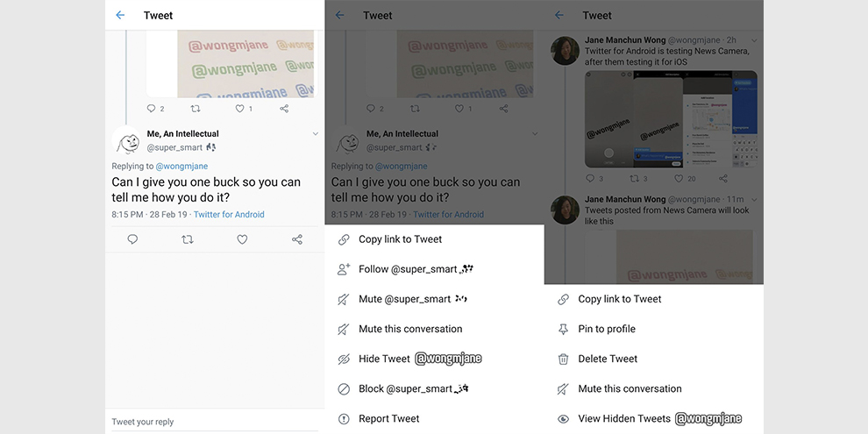
Task: Tap trash icon beside 'Delete Tweet'
Action: (x=563, y=359)
